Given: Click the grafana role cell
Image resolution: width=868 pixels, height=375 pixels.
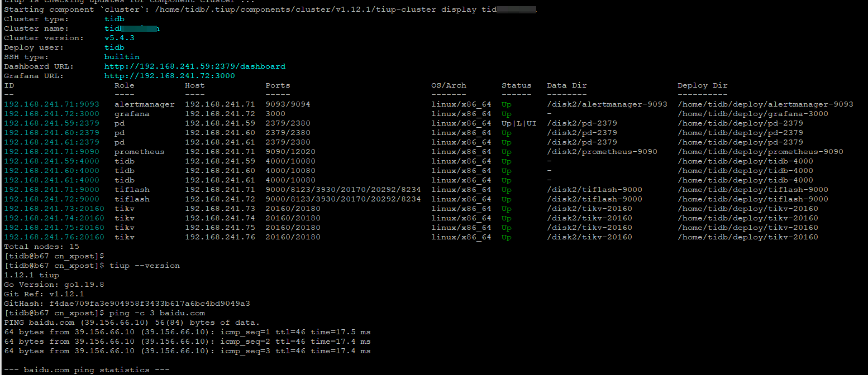Looking at the screenshot, I should pos(132,114).
